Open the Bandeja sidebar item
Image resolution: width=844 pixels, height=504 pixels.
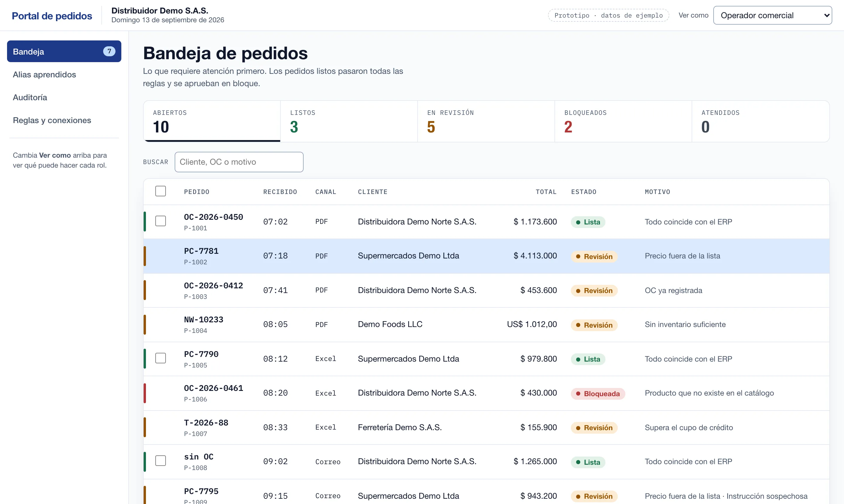pos(64,51)
